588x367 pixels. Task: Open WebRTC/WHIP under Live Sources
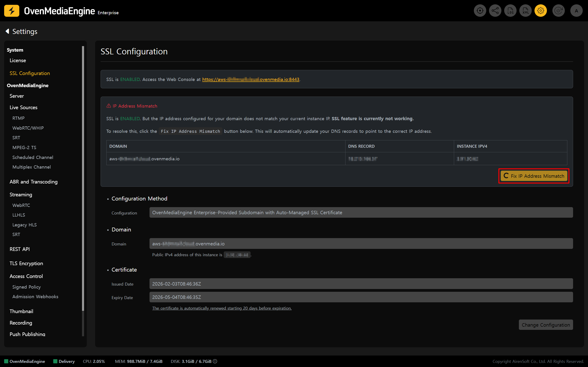pos(28,128)
